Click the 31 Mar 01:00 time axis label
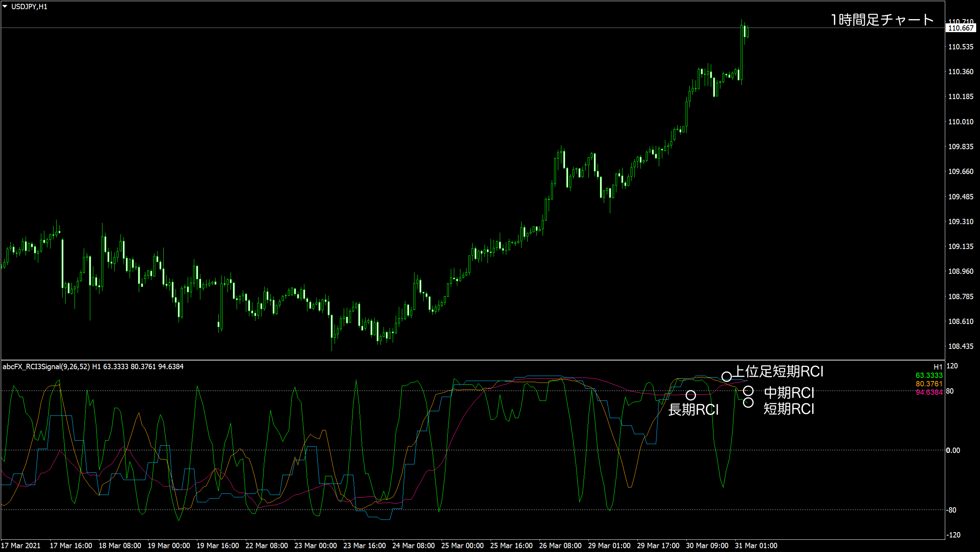 756,545
